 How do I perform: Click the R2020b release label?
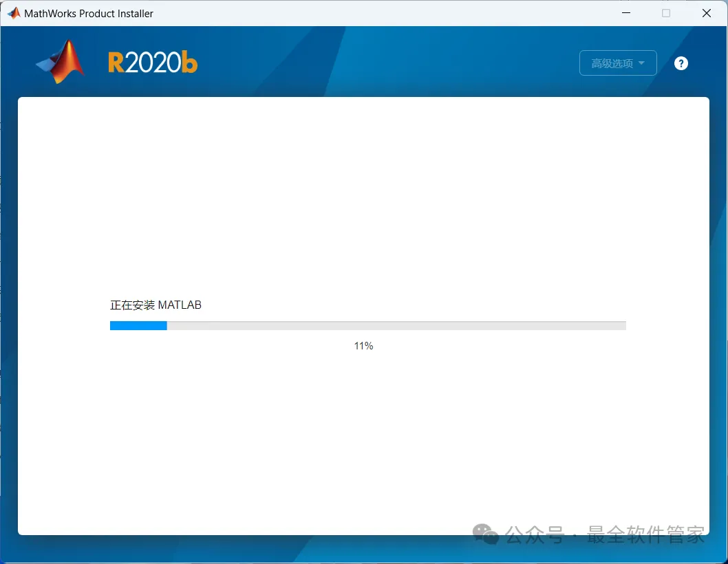[x=153, y=63]
